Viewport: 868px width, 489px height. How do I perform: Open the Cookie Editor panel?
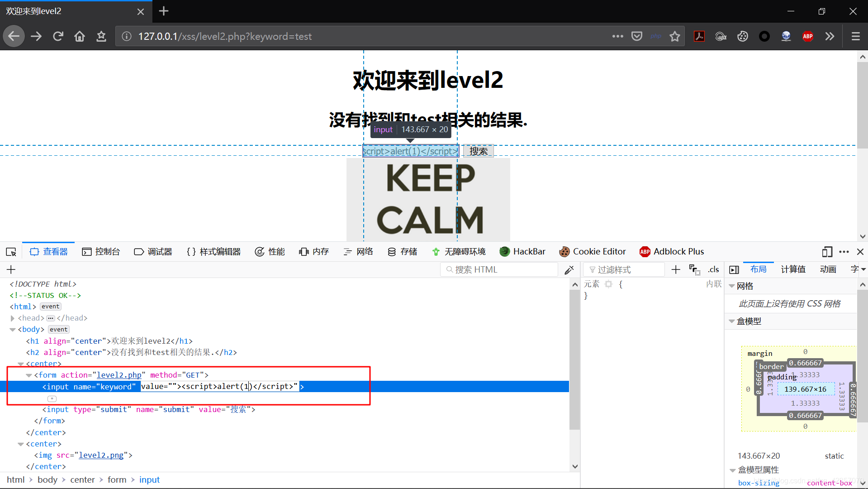[x=593, y=252]
